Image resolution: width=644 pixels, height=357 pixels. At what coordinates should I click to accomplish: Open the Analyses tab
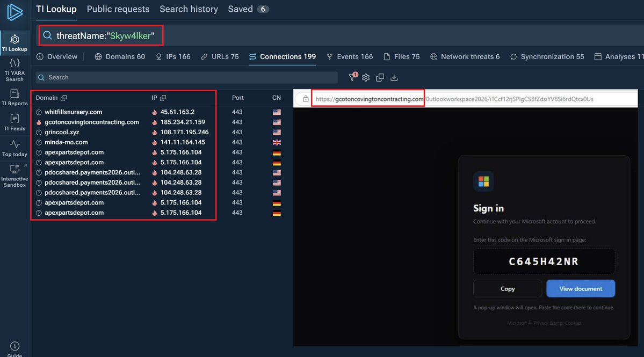pos(619,56)
